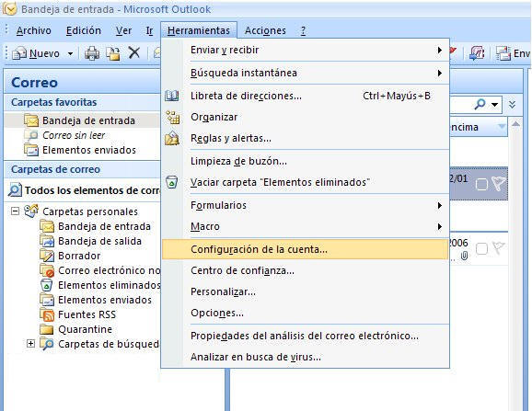The image size is (532, 411).
Task: Open the Acciones menu
Action: click(265, 30)
